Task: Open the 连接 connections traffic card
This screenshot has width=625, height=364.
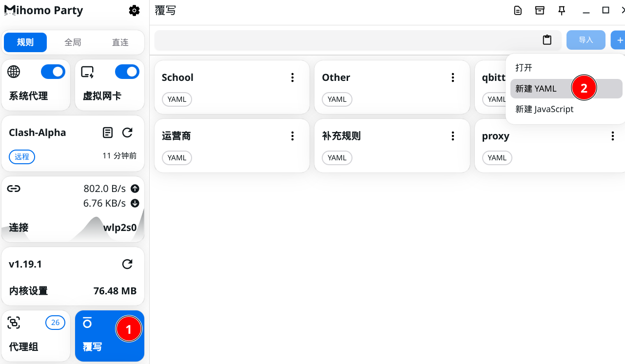Action: pyautogui.click(x=73, y=210)
